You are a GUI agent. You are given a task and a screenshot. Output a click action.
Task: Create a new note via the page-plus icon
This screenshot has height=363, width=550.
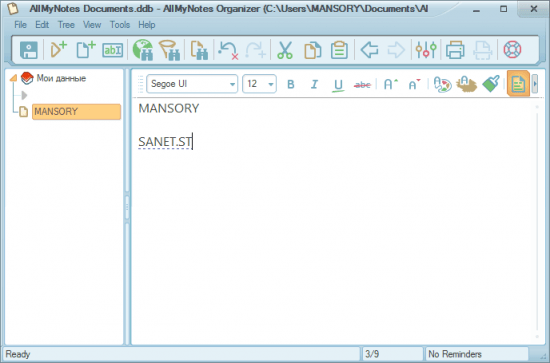(86, 49)
